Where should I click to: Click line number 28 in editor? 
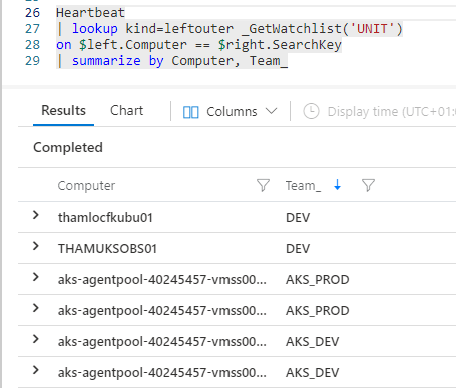click(x=32, y=45)
